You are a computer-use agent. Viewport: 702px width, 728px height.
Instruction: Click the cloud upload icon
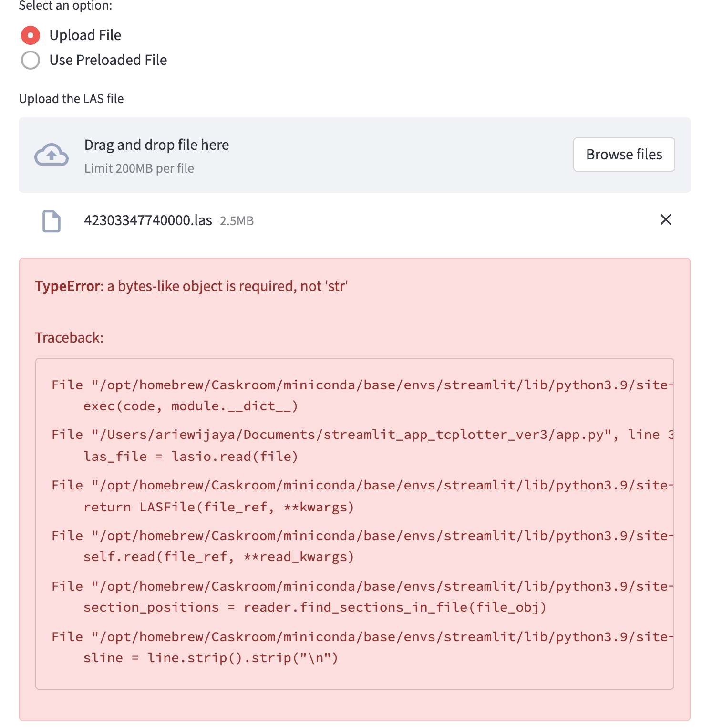coord(51,155)
